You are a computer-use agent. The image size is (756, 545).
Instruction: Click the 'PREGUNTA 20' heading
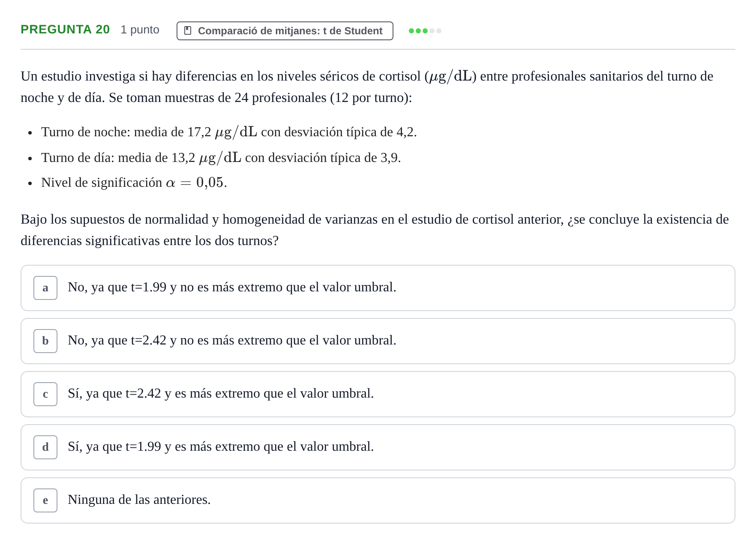point(65,30)
